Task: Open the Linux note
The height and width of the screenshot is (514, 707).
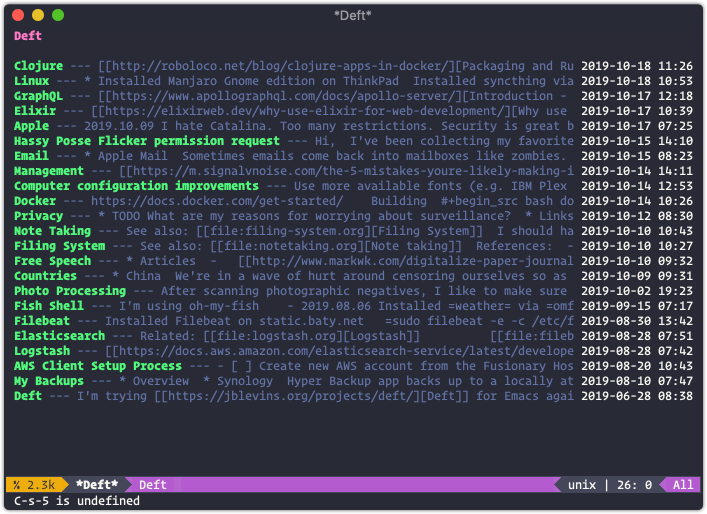Action: (x=32, y=81)
